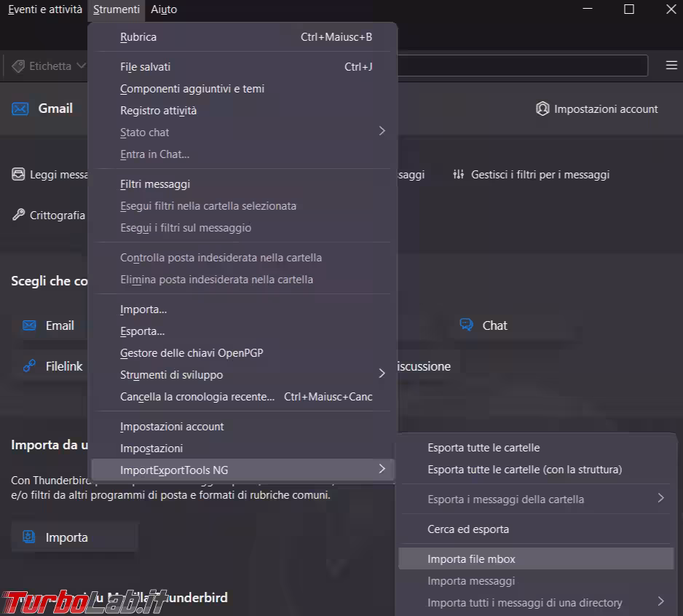Image resolution: width=683 pixels, height=616 pixels.
Task: Click the Gestisci i filtri sliders icon
Action: click(458, 175)
